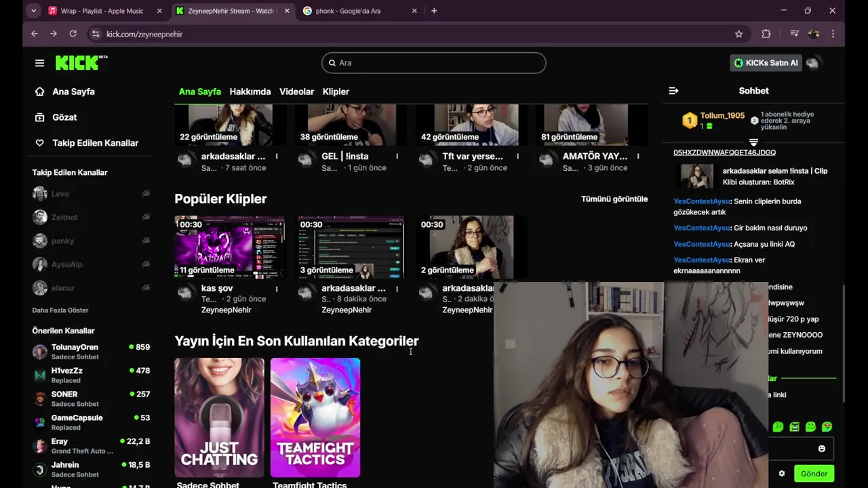Viewport: 868px width, 488px height.
Task: Click the Ara search field
Action: (434, 63)
